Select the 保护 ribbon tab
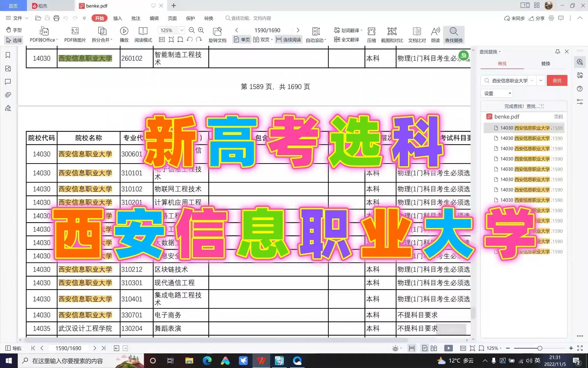 (191, 18)
